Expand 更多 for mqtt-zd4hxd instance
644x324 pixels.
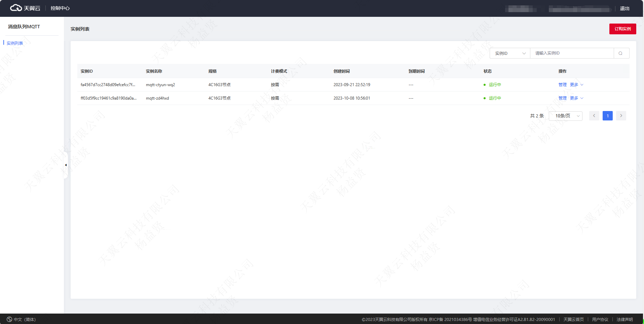[x=577, y=98]
